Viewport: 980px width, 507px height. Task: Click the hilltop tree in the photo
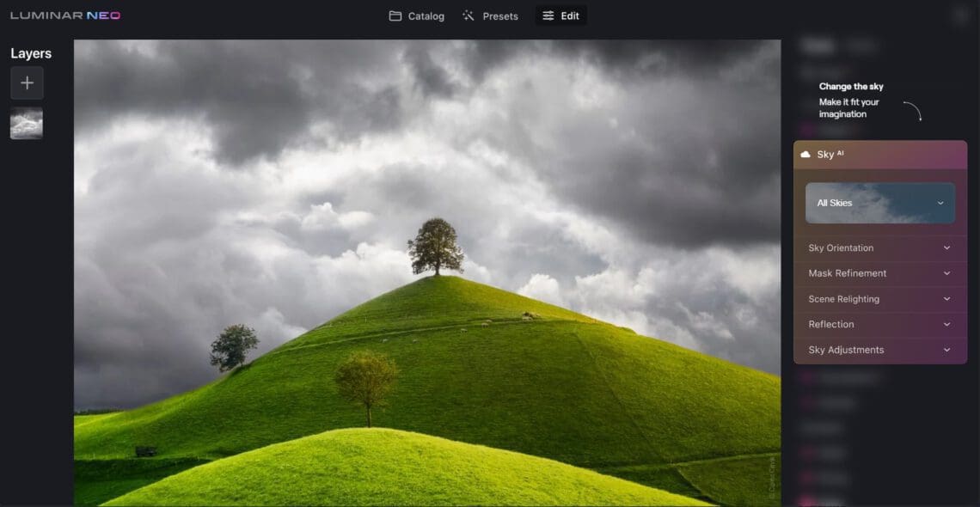436,247
